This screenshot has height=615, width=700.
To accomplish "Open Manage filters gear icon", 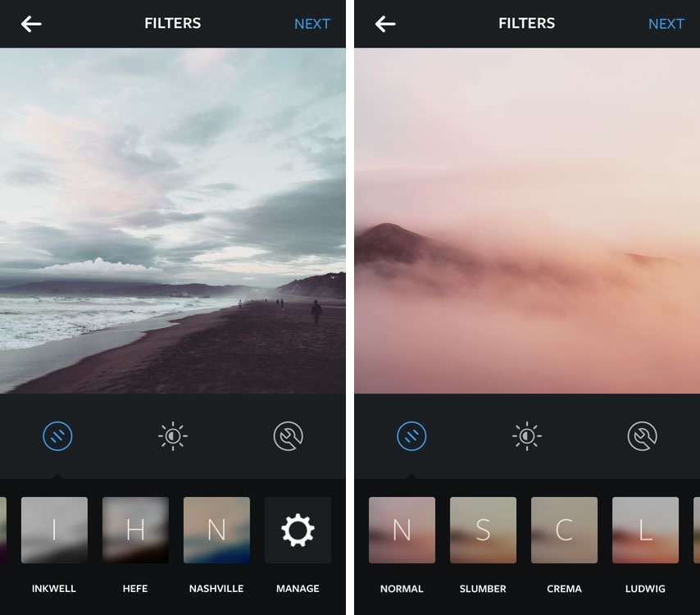I will pyautogui.click(x=298, y=531).
